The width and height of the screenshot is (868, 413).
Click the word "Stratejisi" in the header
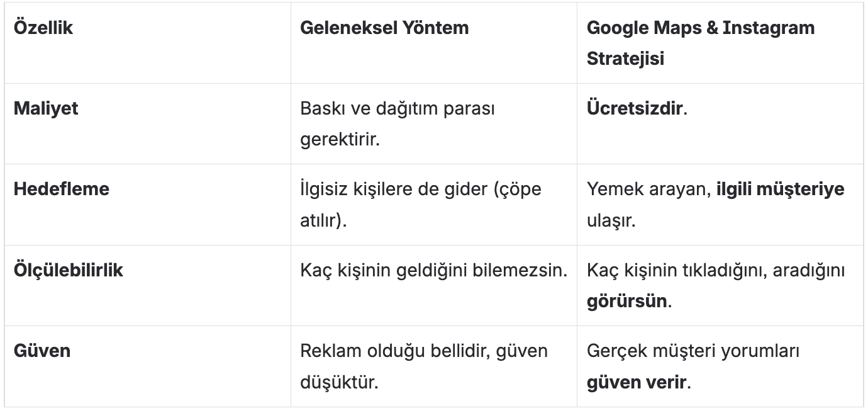coord(625,59)
